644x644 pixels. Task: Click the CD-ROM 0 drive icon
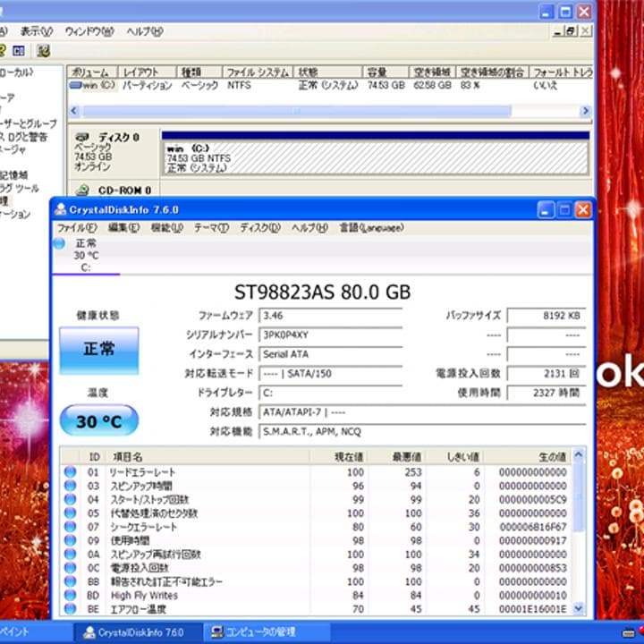point(82,191)
